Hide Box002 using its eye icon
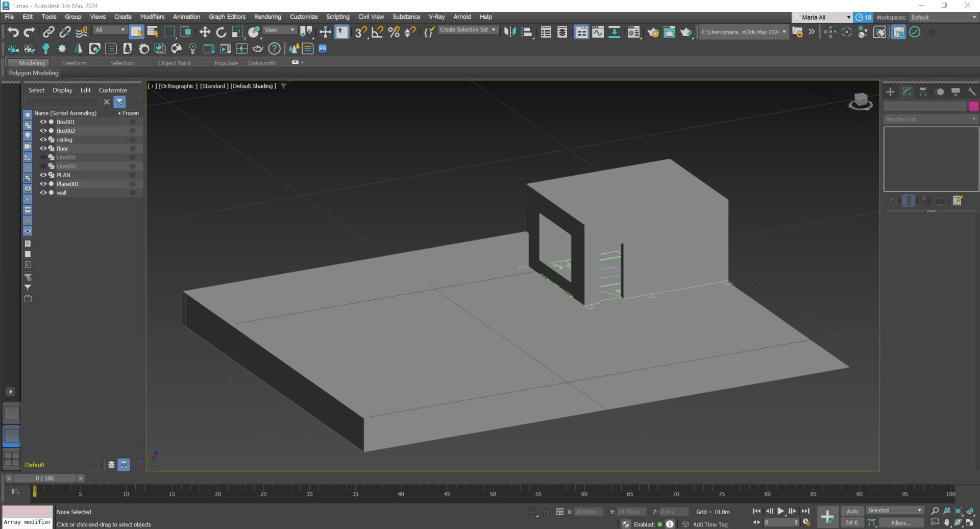Image resolution: width=980 pixels, height=529 pixels. tap(43, 131)
